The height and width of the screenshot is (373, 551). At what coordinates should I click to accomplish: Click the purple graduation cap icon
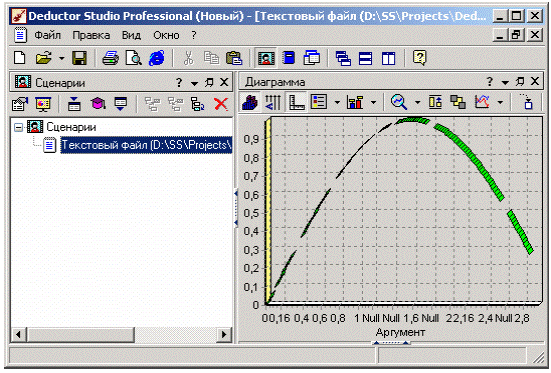98,104
